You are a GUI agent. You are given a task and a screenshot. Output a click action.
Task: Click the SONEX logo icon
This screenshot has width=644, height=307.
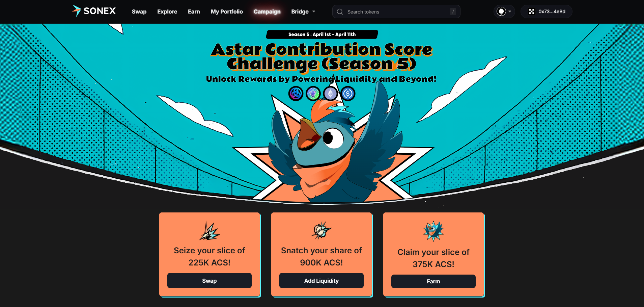pyautogui.click(x=77, y=11)
